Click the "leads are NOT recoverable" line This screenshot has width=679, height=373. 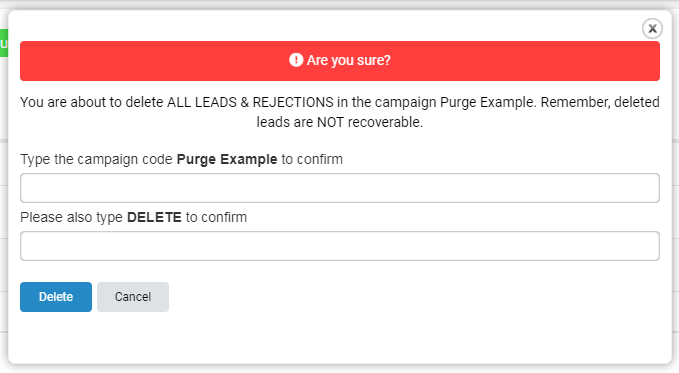point(340,122)
